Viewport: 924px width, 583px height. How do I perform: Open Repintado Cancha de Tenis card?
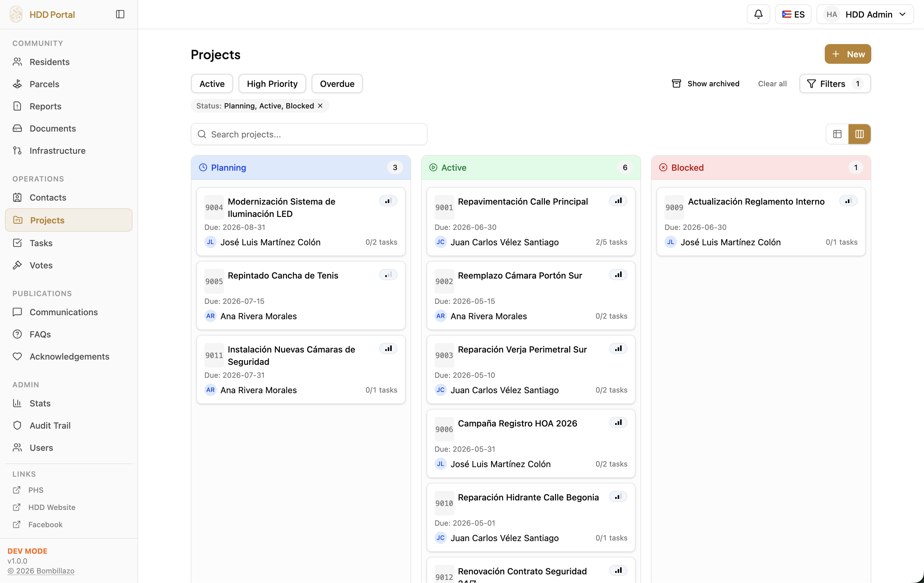point(301,296)
